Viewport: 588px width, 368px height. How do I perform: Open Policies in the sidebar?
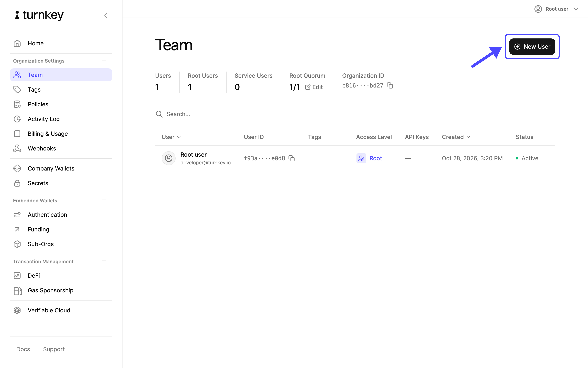(38, 104)
